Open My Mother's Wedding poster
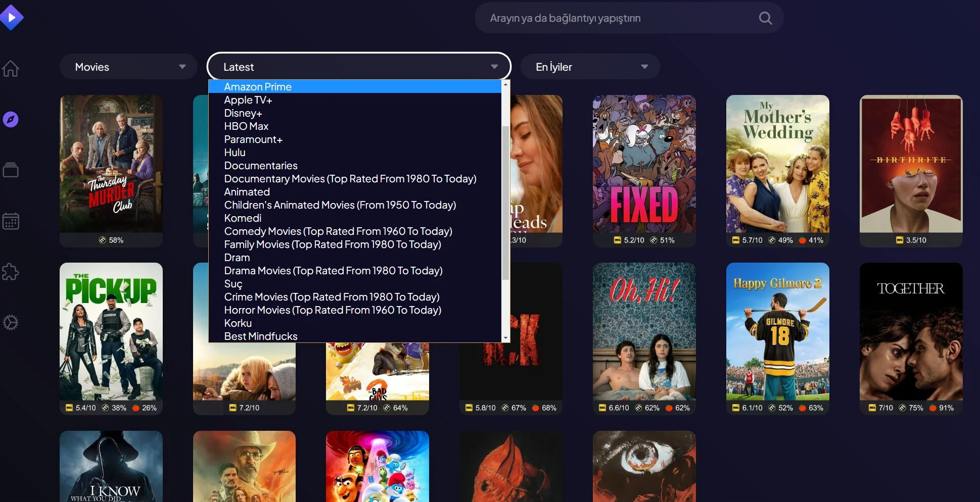The image size is (980, 502). pyautogui.click(x=778, y=164)
